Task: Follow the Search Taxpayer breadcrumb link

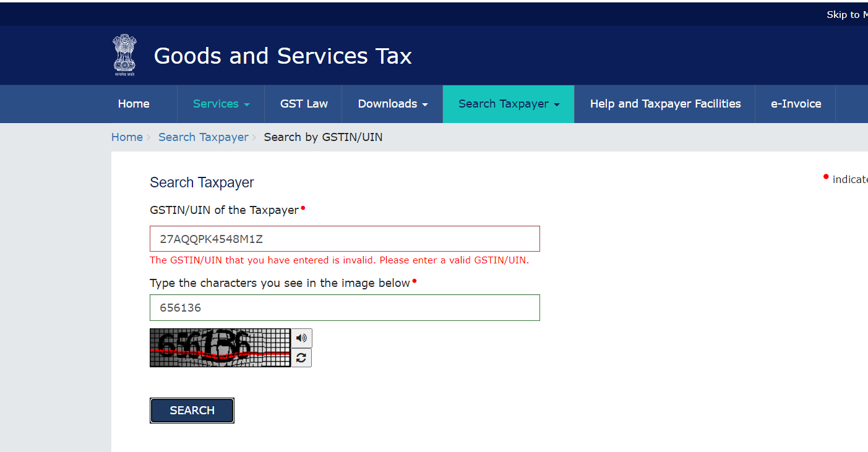Action: pos(203,137)
